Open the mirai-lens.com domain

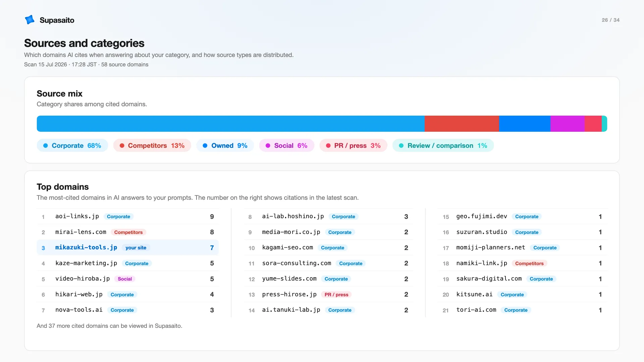coord(127,232)
